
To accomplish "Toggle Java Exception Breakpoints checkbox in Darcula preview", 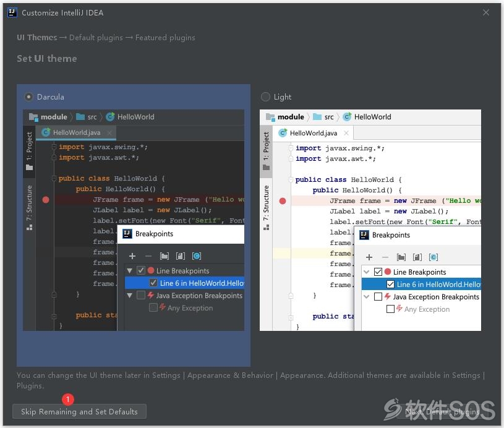I will coord(141,295).
